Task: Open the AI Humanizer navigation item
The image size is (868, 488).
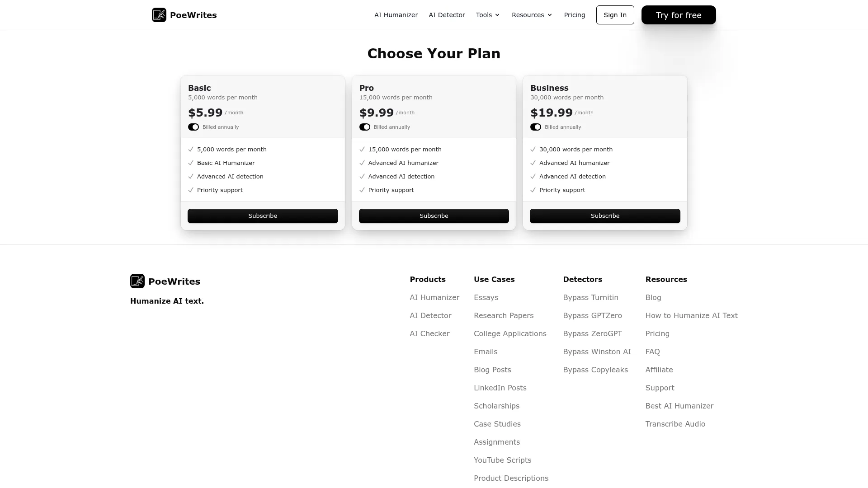Action: click(x=396, y=15)
